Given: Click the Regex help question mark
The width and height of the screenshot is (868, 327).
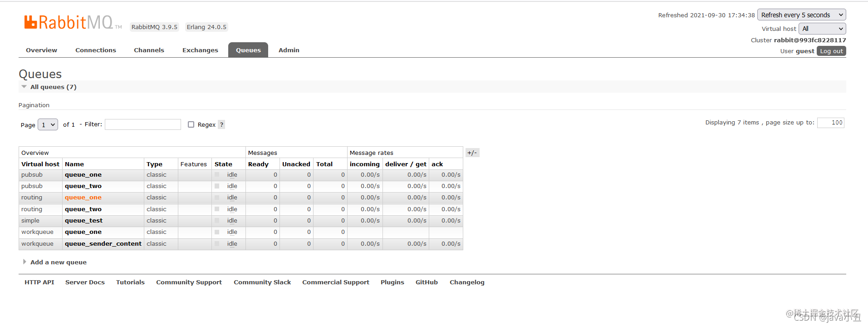Looking at the screenshot, I should click(221, 124).
